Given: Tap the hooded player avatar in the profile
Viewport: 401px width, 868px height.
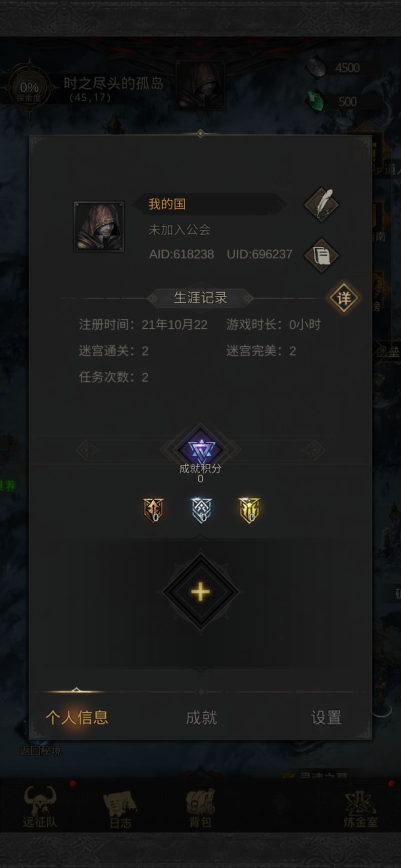Looking at the screenshot, I should click(x=99, y=226).
